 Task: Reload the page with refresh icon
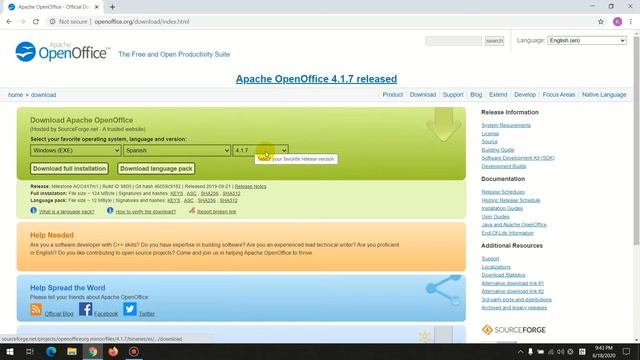pyautogui.click(x=36, y=22)
